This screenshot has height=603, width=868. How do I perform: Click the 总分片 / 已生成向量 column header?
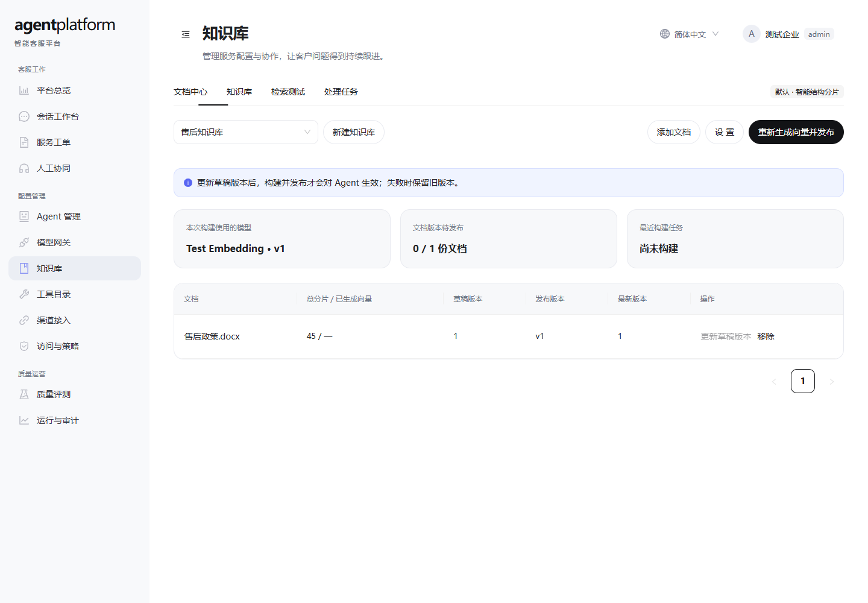[x=339, y=299]
